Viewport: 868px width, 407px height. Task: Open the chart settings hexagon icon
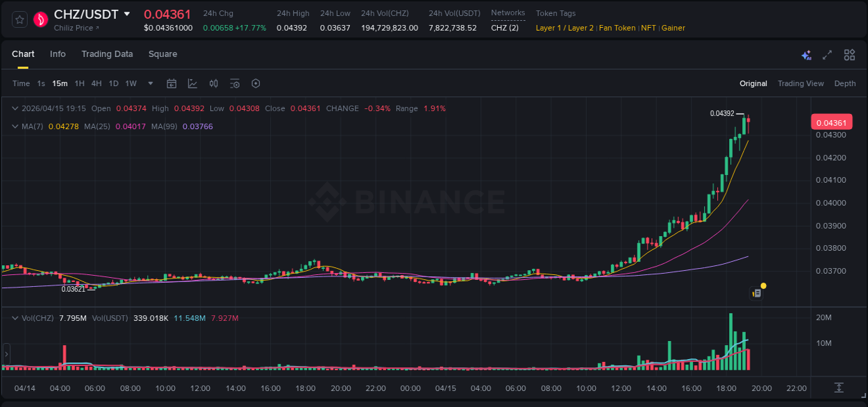coord(255,83)
